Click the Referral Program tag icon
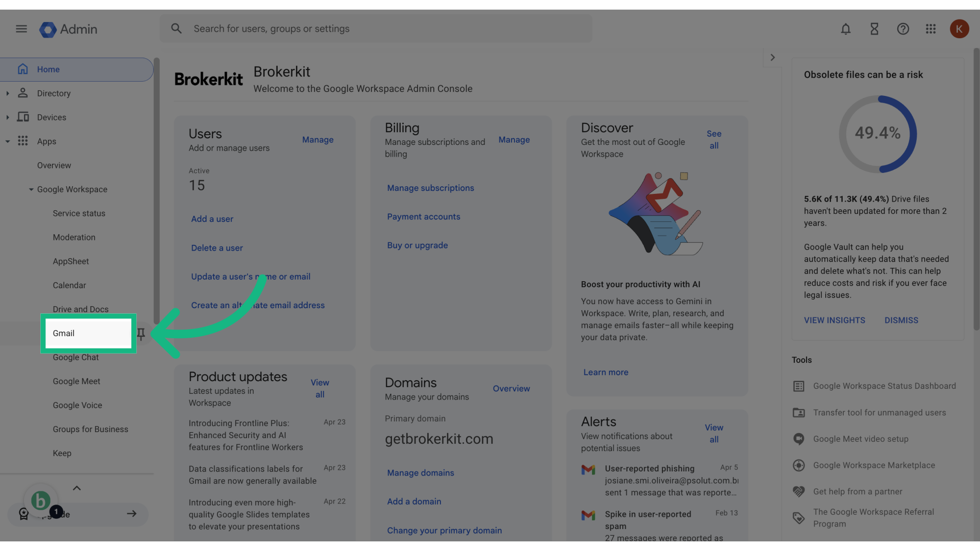 tap(799, 518)
